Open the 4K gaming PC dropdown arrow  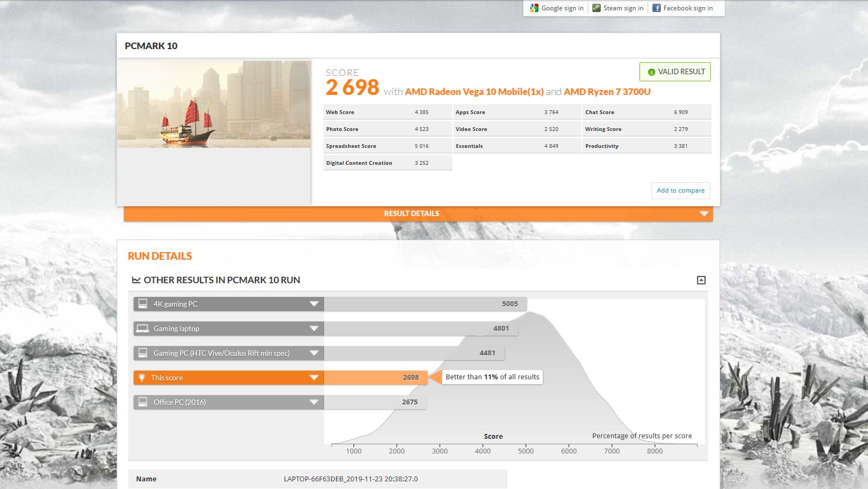[x=314, y=304]
